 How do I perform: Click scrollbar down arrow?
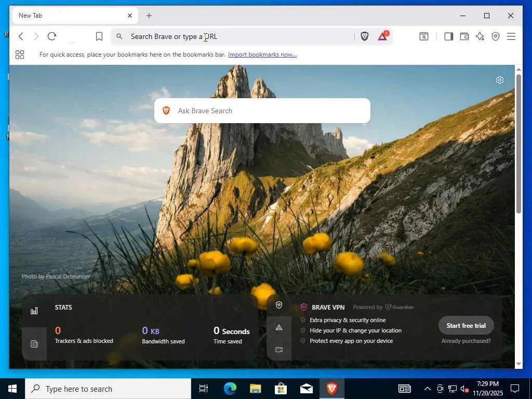click(518, 364)
